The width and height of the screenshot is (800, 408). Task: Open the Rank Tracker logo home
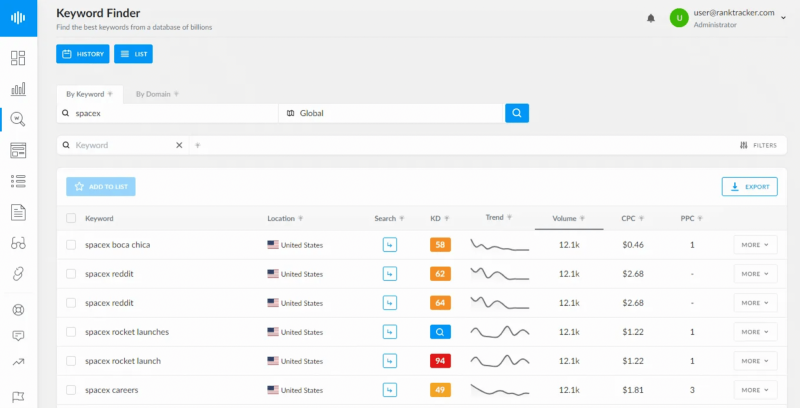tap(18, 18)
